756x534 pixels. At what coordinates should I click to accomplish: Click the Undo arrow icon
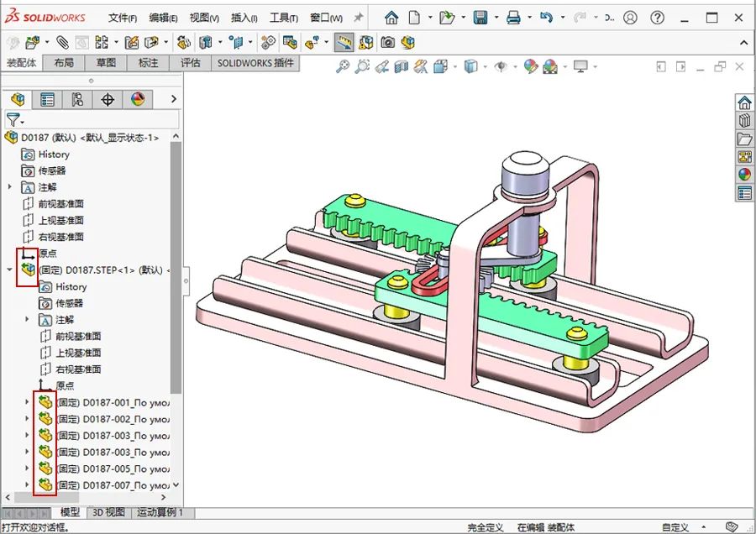point(546,18)
